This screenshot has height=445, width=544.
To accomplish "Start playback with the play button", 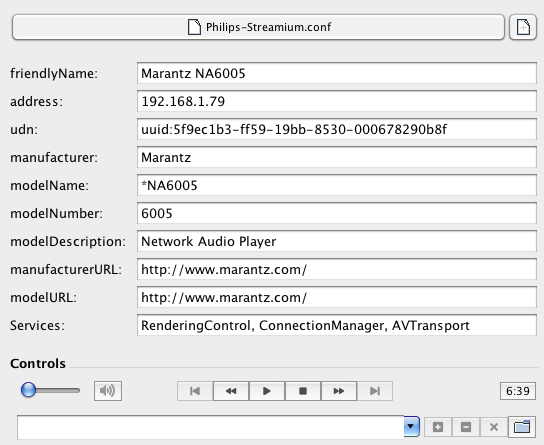I will coord(267,391).
